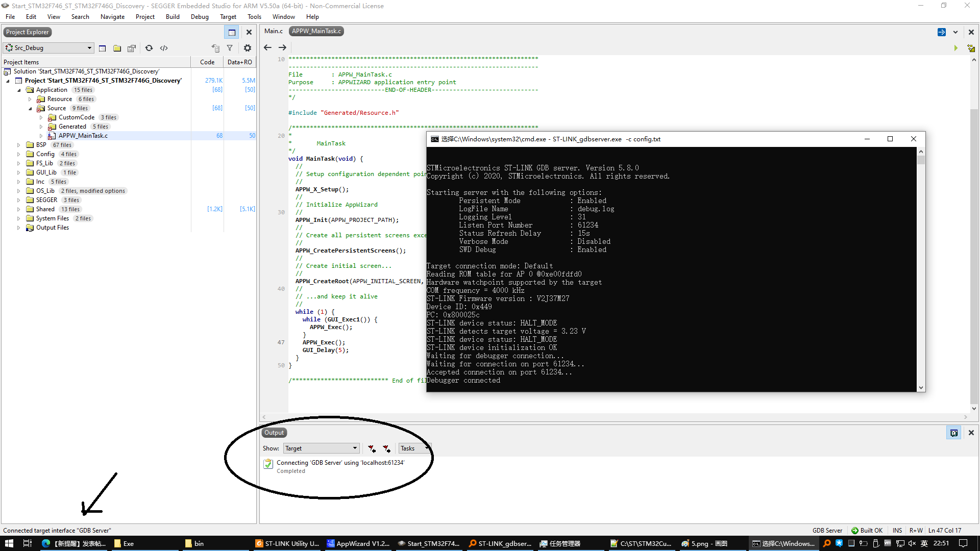
Task: Close the Output panel
Action: tap(971, 433)
